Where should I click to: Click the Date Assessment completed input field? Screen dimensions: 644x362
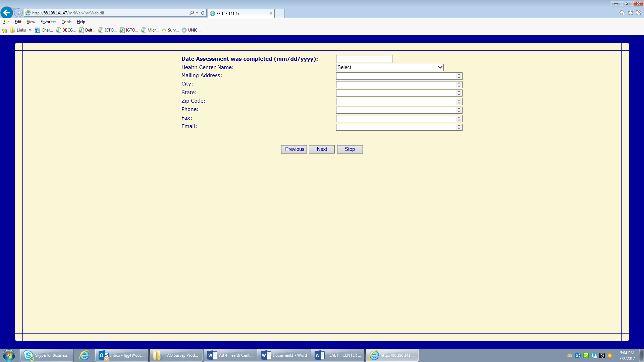(x=364, y=59)
